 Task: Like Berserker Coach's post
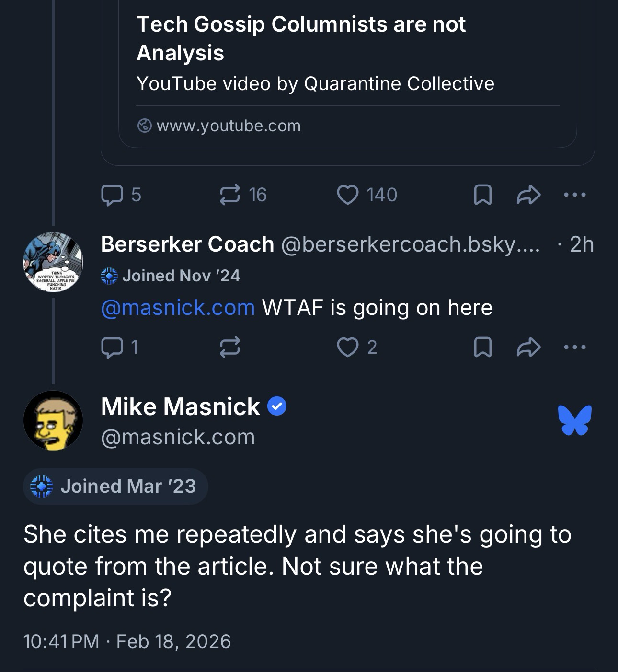(x=348, y=347)
